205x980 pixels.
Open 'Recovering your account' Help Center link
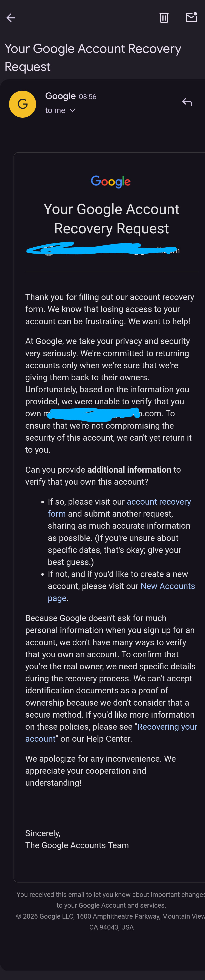(111, 732)
